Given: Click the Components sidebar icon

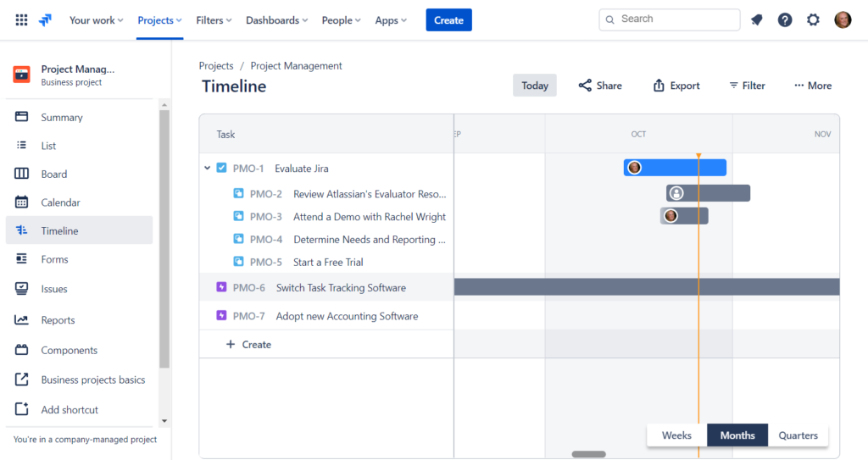Looking at the screenshot, I should [x=21, y=350].
